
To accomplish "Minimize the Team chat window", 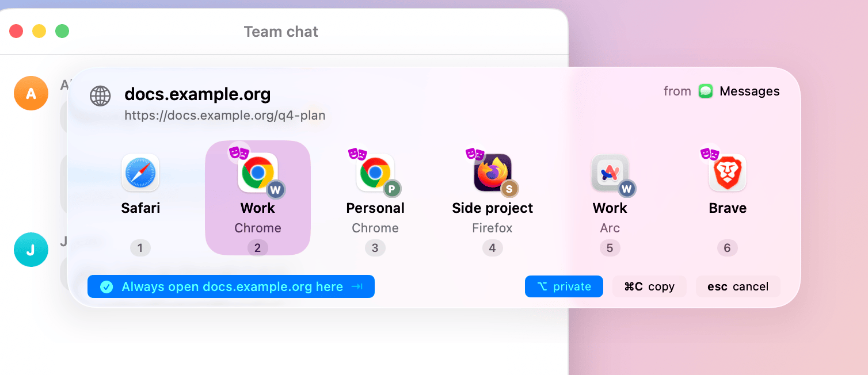I will click(39, 31).
